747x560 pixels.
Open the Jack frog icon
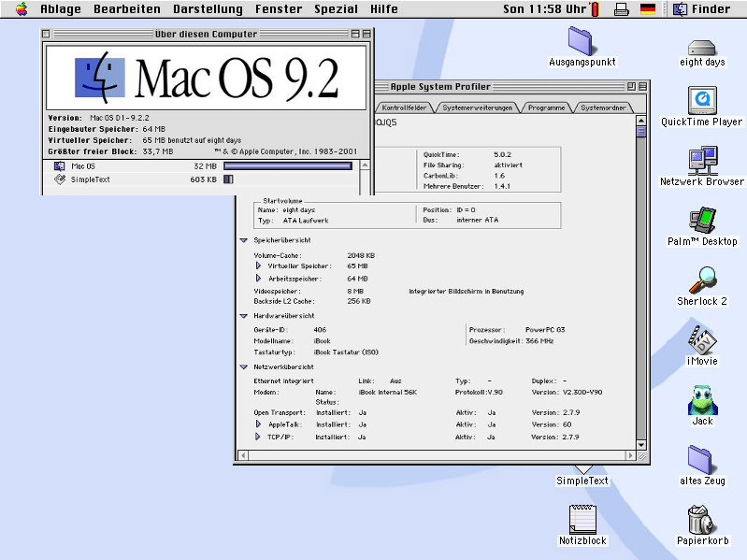(702, 399)
